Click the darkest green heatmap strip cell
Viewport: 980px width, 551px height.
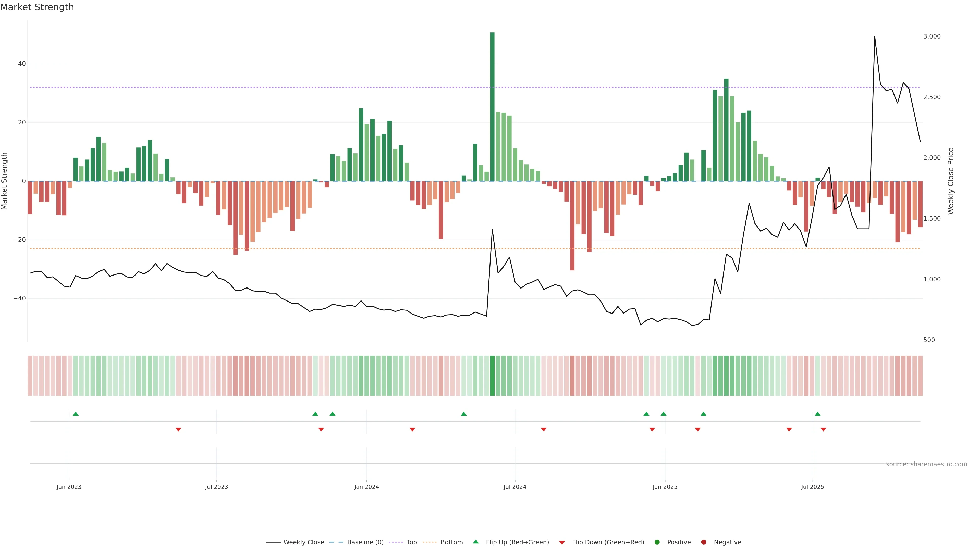pos(492,375)
